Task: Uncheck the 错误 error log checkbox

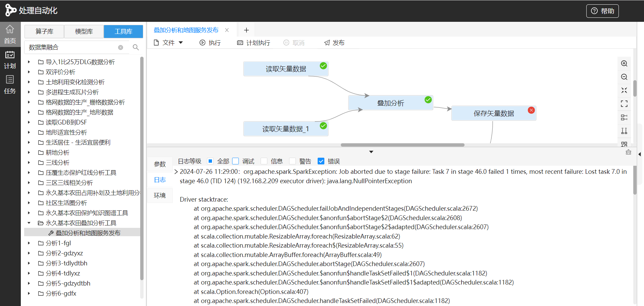Action: click(x=321, y=161)
